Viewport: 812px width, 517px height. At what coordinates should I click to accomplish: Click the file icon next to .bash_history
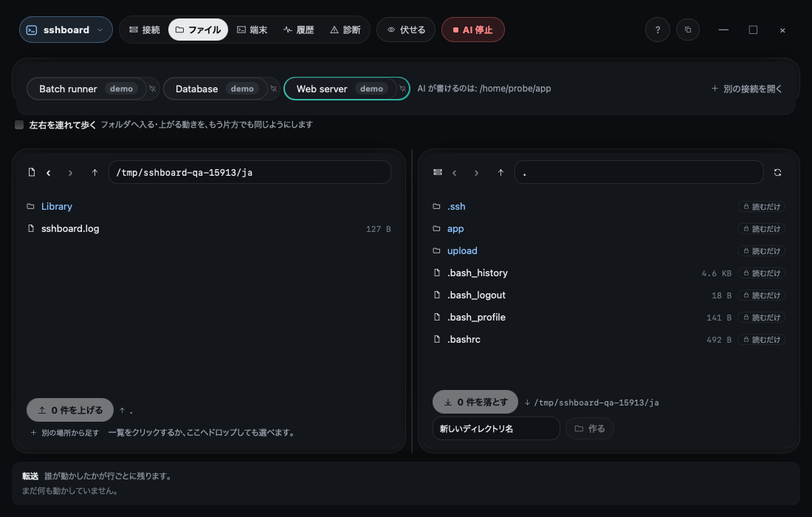click(436, 273)
